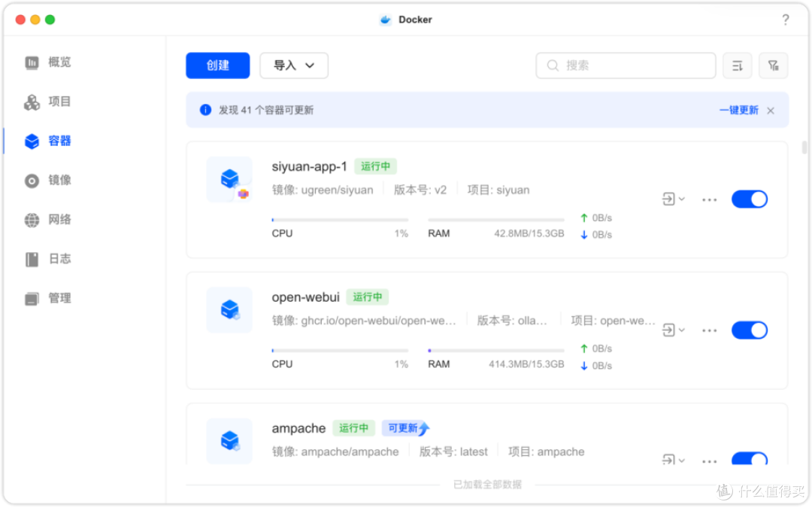Click open-webui CPU usage bar
This screenshot has width=812, height=508.
click(x=340, y=351)
